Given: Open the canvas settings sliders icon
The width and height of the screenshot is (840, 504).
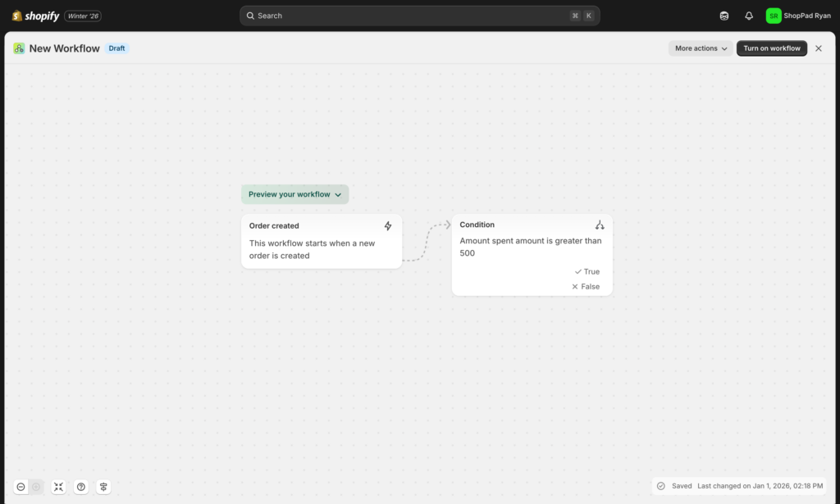Looking at the screenshot, I should tap(103, 486).
